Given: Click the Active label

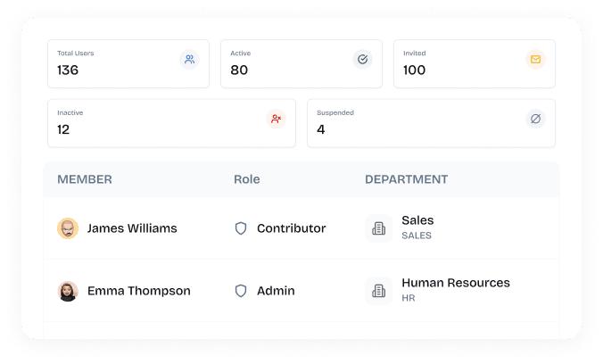Looking at the screenshot, I should 240,54.
